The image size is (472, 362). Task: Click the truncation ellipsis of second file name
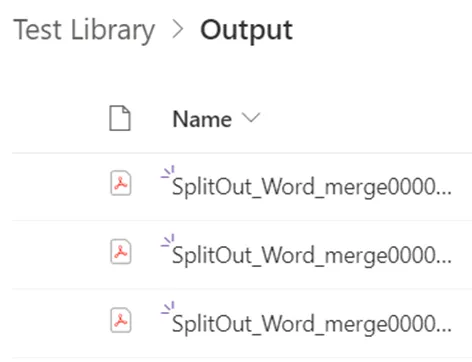pos(443,261)
